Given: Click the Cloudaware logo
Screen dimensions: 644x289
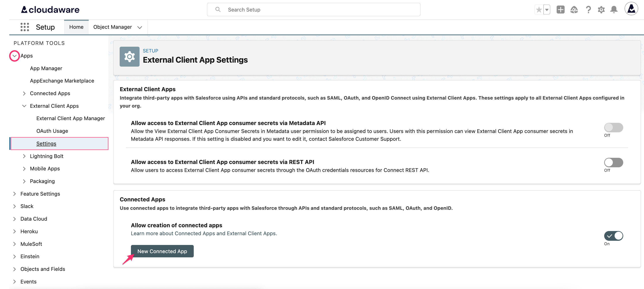Looking at the screenshot, I should coord(50,10).
